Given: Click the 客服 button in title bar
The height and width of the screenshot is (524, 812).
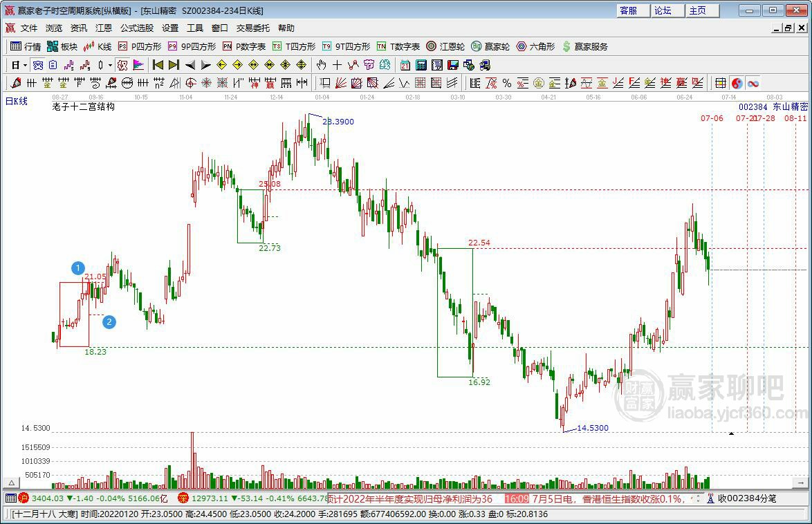Looking at the screenshot, I should click(x=633, y=10).
